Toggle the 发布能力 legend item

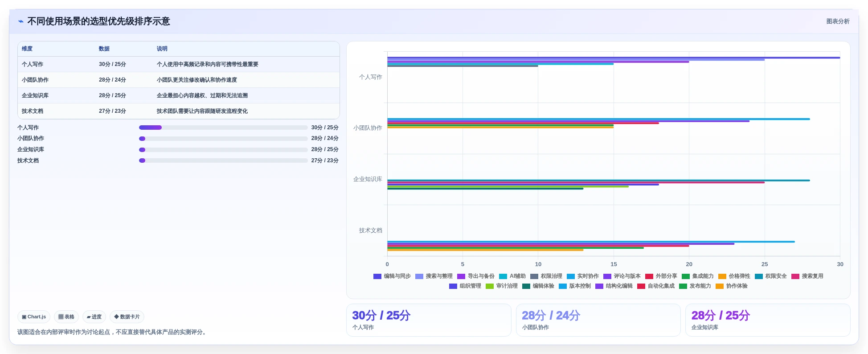pos(695,286)
